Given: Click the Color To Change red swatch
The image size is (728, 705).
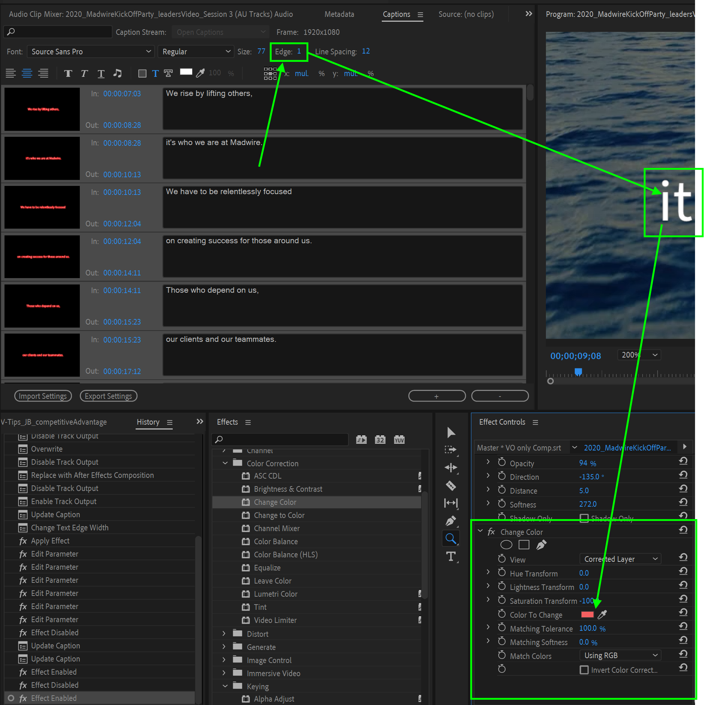Looking at the screenshot, I should [x=587, y=615].
